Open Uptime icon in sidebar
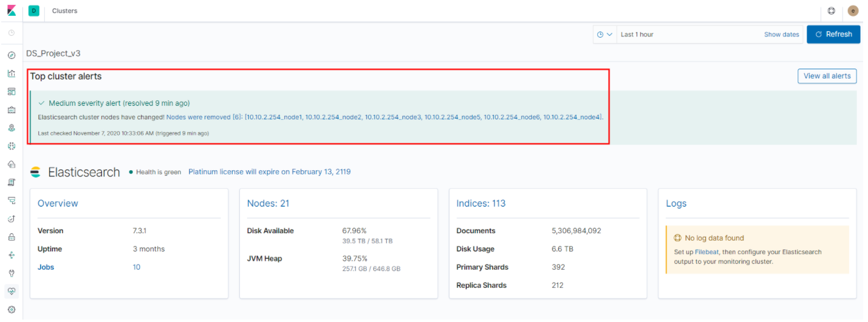This screenshot has width=868, height=322. (12, 219)
